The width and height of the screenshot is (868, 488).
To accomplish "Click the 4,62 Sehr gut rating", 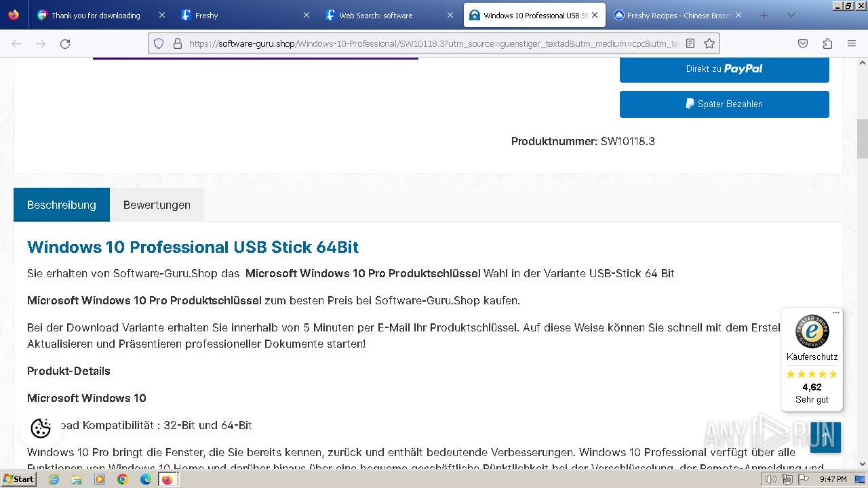I will (812, 393).
